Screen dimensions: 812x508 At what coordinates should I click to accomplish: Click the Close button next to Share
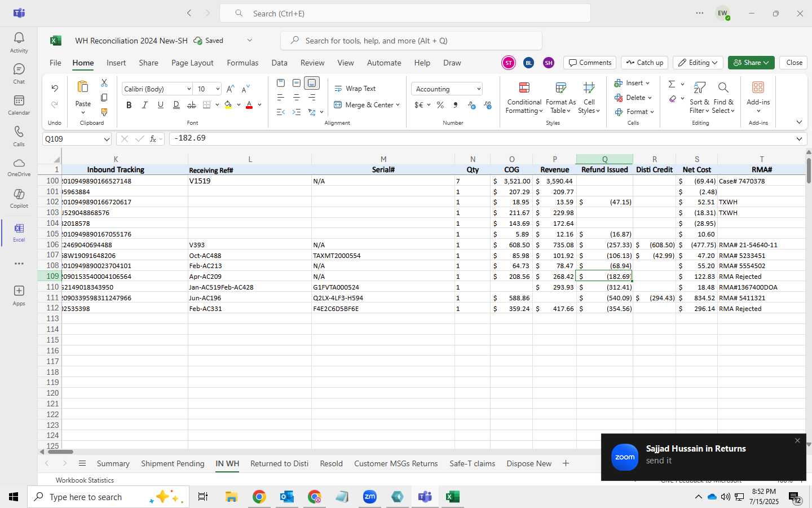click(794, 63)
